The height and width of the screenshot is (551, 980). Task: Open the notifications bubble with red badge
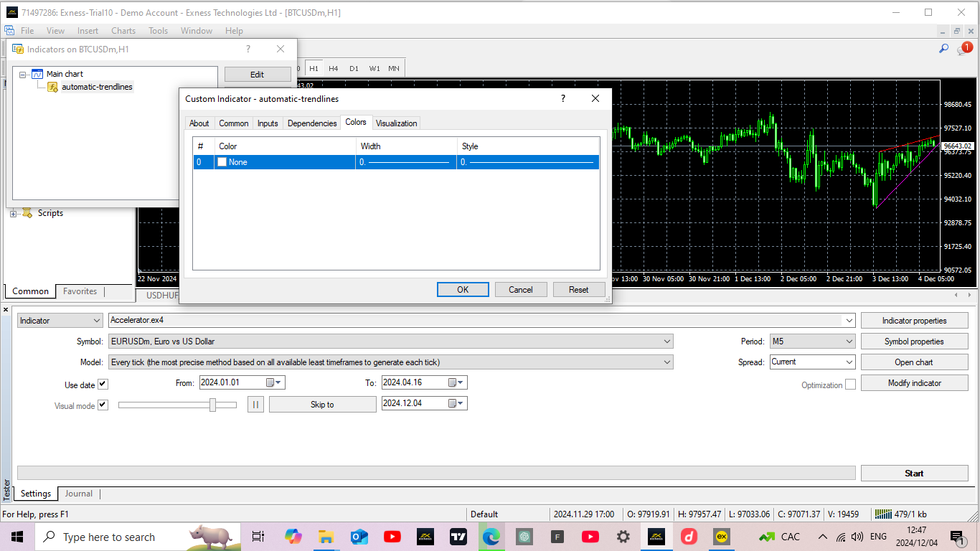964,49
